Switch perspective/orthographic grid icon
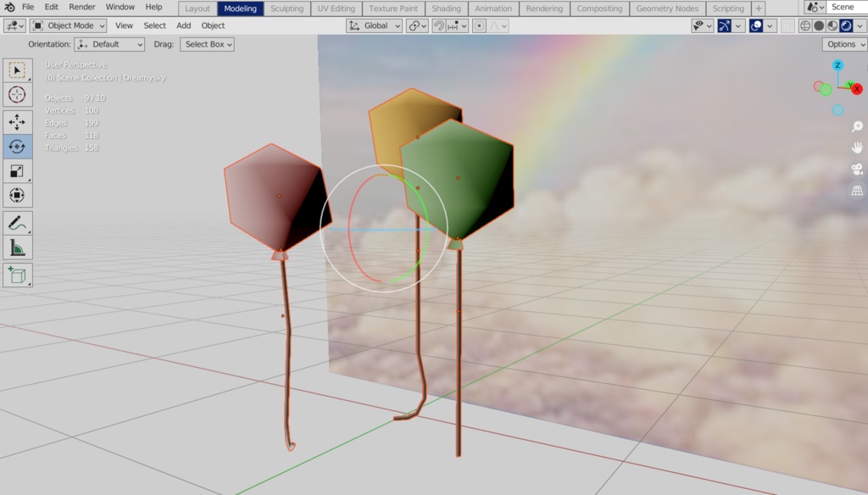This screenshot has height=495, width=868. pos(857,191)
